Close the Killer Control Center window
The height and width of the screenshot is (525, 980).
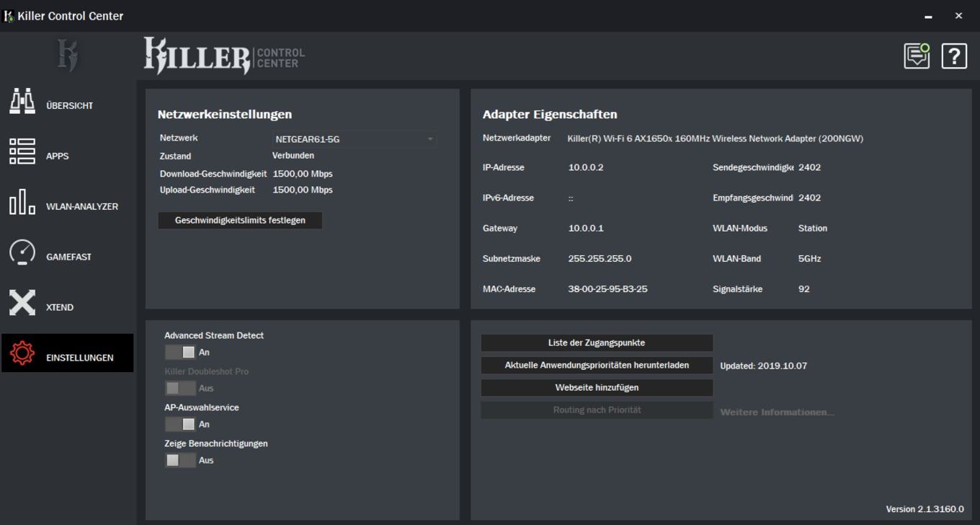click(x=958, y=16)
